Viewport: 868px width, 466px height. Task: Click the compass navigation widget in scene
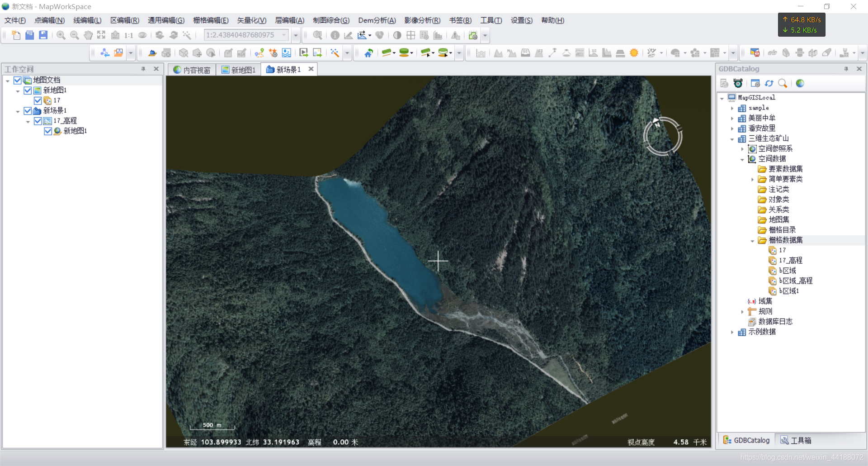663,136
